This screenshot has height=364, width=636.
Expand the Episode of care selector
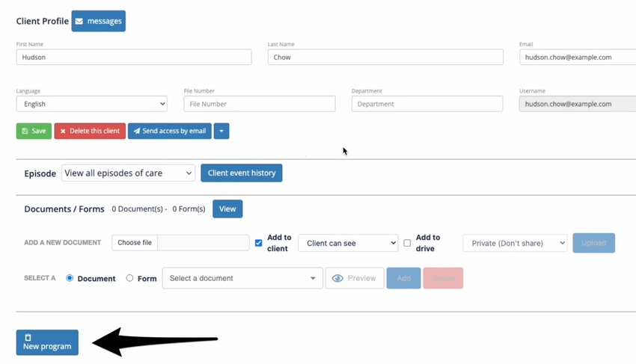coord(128,173)
